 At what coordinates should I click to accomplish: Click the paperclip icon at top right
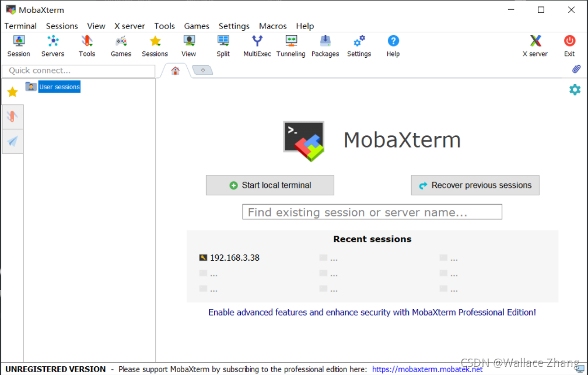click(x=576, y=69)
